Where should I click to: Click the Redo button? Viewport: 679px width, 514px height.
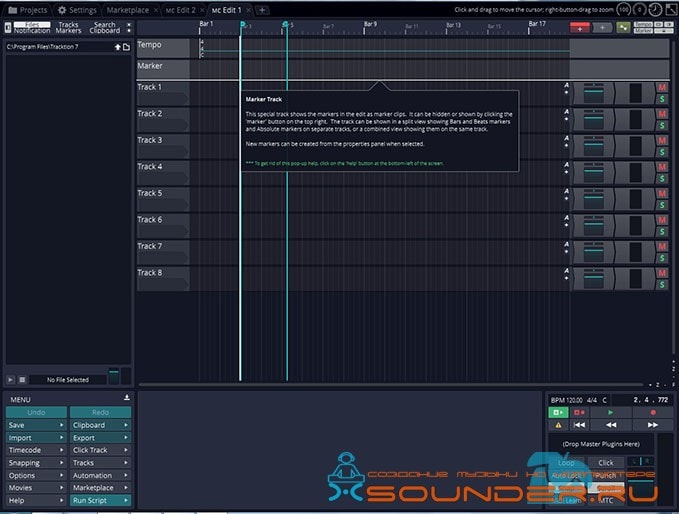pyautogui.click(x=100, y=412)
